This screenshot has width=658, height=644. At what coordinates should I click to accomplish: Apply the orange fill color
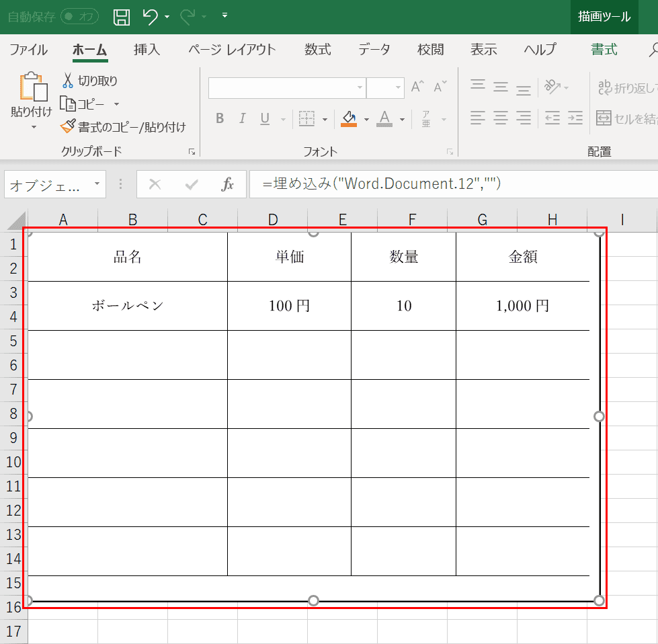349,119
